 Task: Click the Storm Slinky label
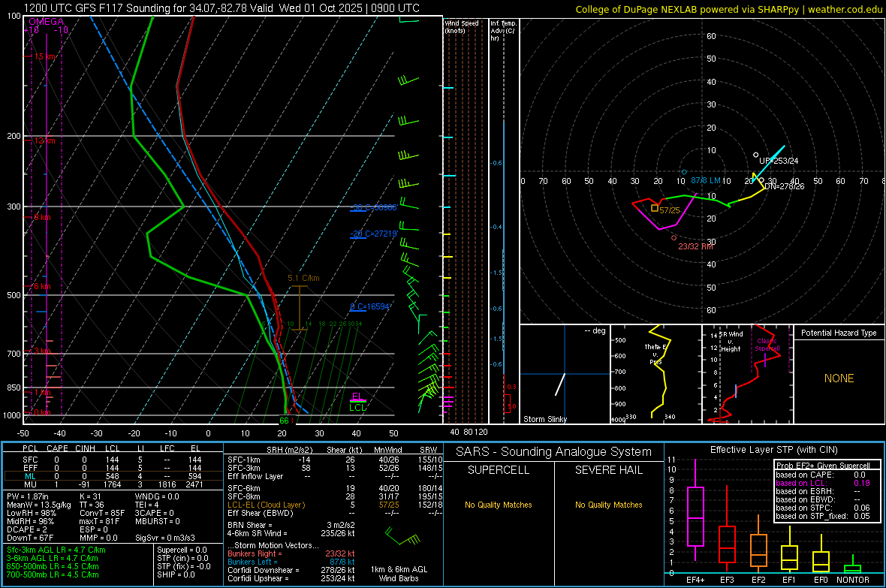tap(544, 419)
